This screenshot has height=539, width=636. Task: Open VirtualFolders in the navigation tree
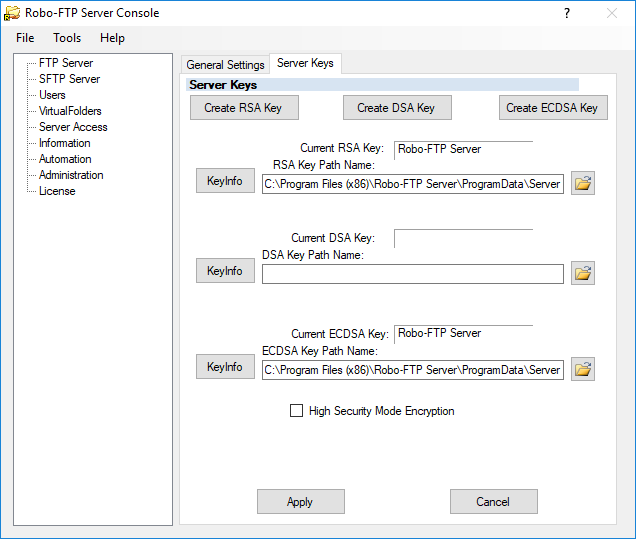click(x=70, y=111)
